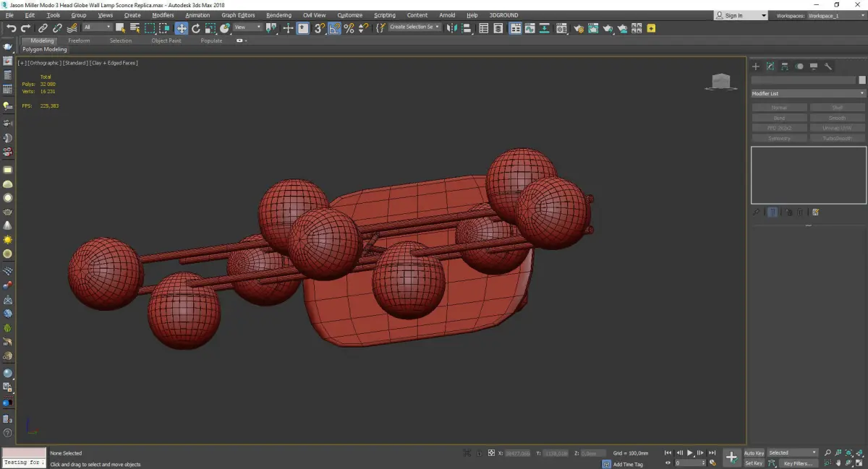Screen dimensions: 868x469
Task: Click the ViewCube in the viewport
Action: [x=720, y=82]
